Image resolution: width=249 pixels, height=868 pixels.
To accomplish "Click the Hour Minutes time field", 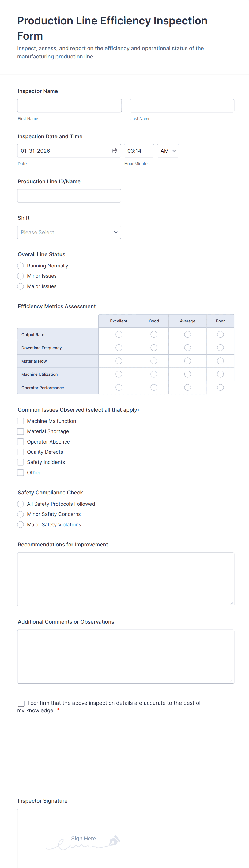I will click(139, 151).
